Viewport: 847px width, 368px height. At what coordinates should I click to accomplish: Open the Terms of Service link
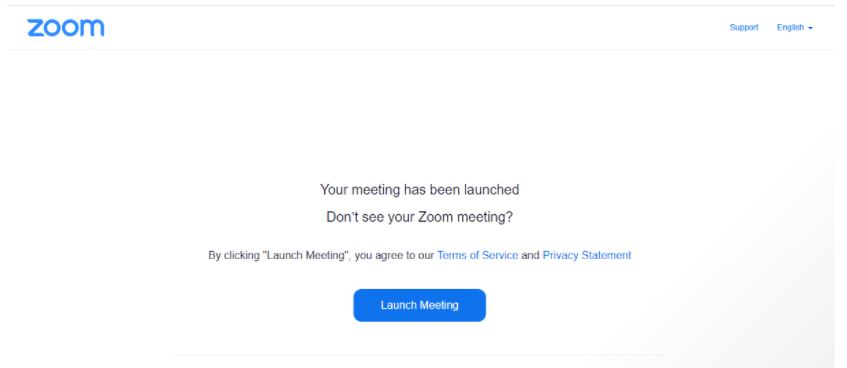[x=478, y=255]
